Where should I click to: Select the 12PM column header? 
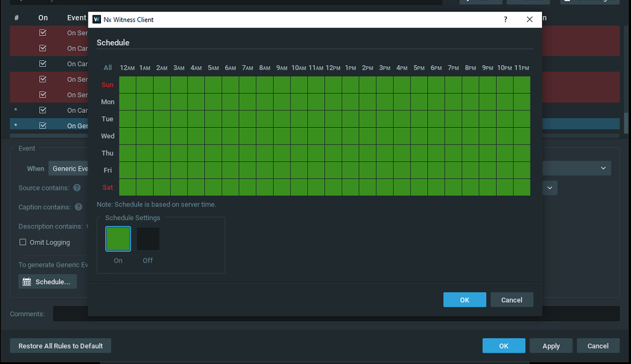[333, 68]
